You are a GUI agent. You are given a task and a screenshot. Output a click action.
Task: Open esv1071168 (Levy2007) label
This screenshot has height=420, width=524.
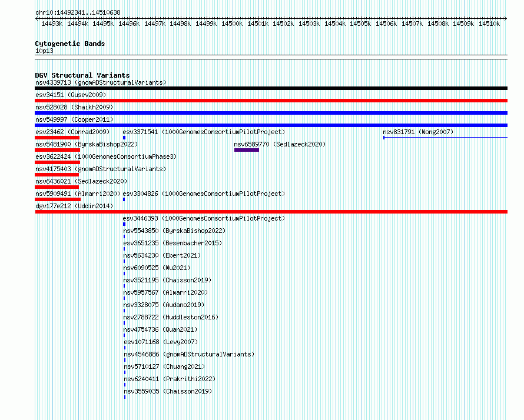(x=161, y=342)
